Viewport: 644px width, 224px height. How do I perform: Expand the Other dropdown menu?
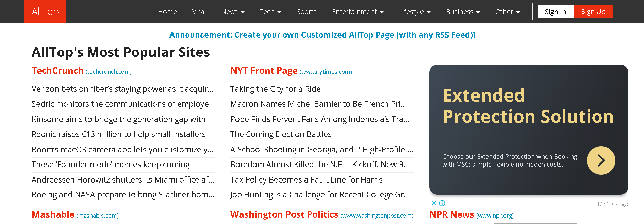point(508,12)
